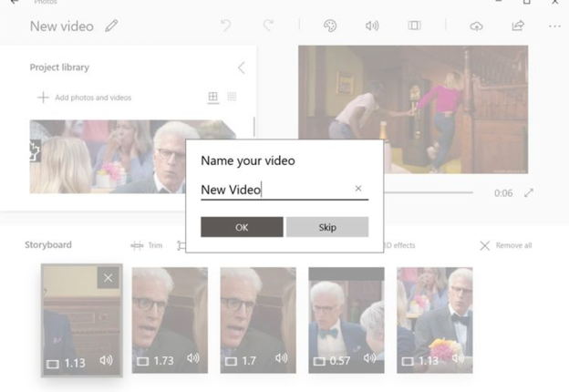The width and height of the screenshot is (569, 392).
Task: Adjust volume on first 1.13 clip
Action: 107,360
